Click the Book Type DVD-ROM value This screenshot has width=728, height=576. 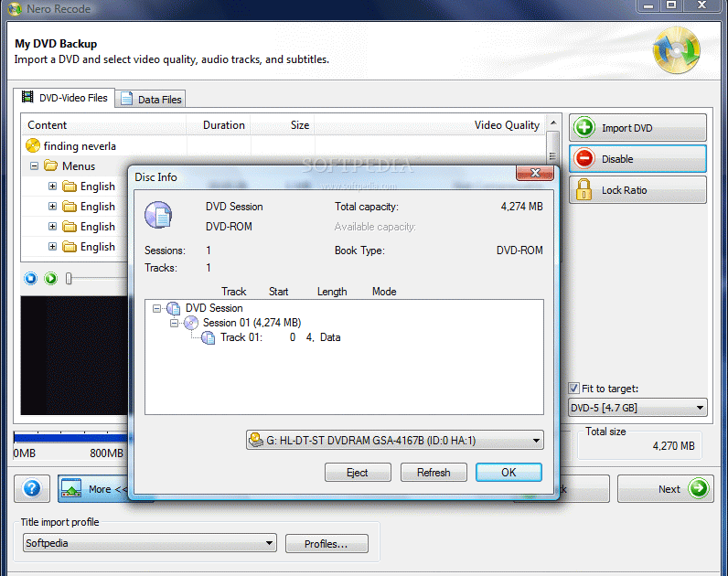click(x=519, y=251)
